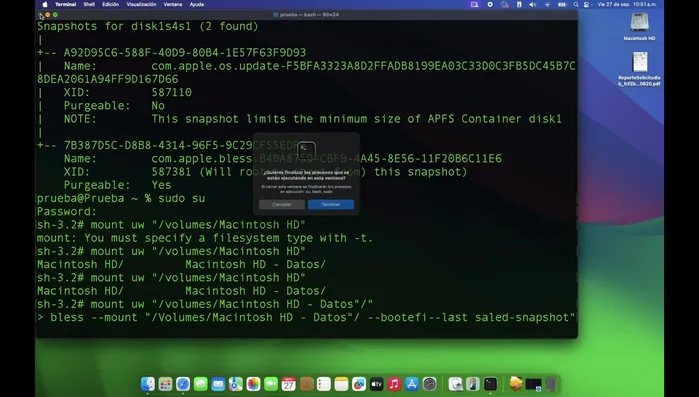Open System Settings from the Dock

click(x=429, y=384)
